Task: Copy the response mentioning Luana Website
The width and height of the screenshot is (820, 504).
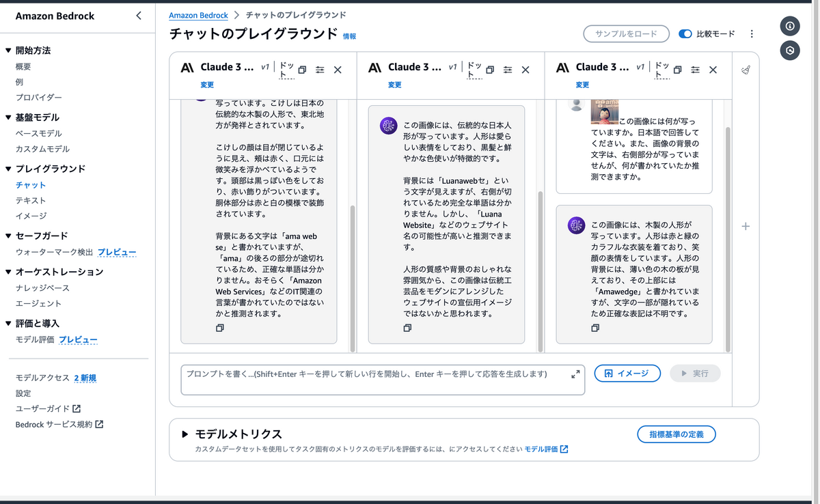Action: [x=407, y=328]
